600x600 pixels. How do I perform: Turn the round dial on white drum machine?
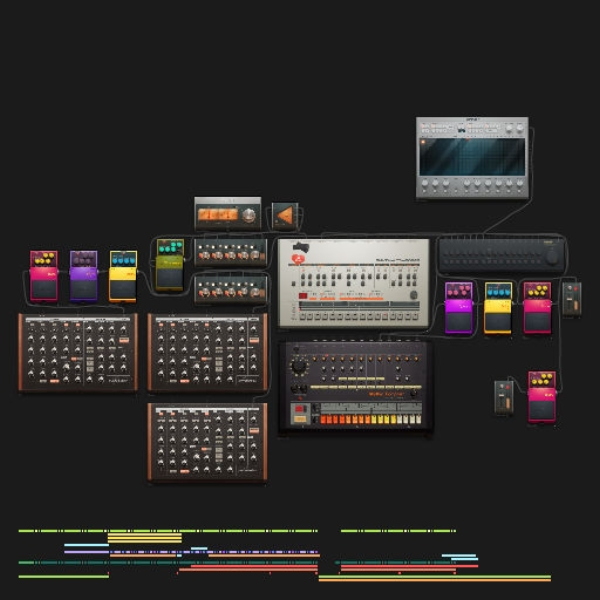point(414,295)
